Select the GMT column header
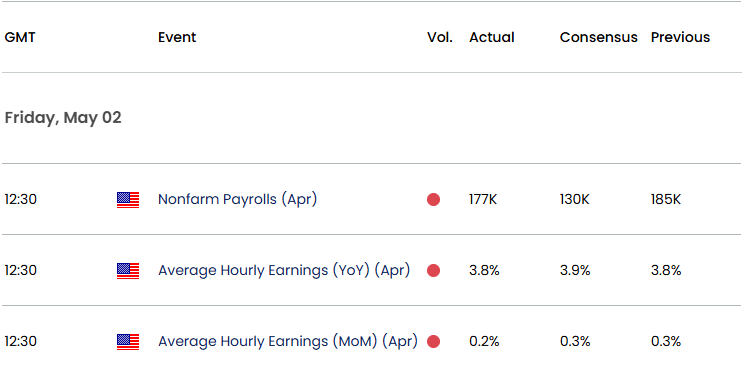 20,37
